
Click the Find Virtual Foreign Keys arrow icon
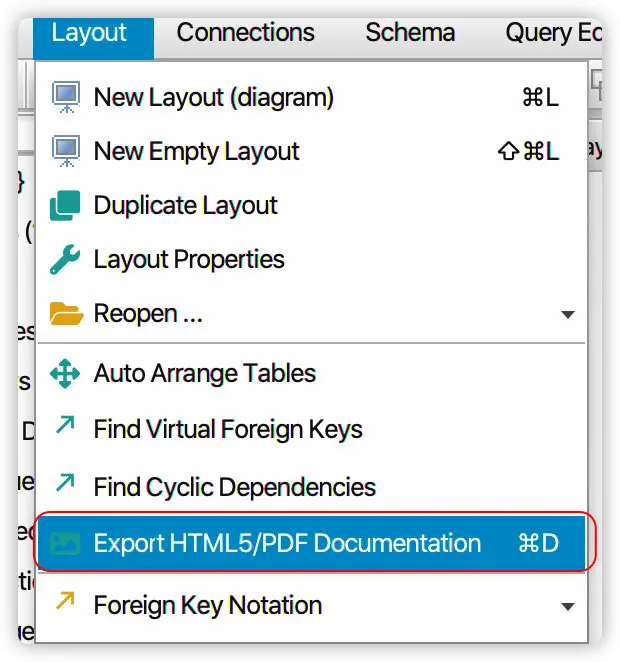(66, 427)
